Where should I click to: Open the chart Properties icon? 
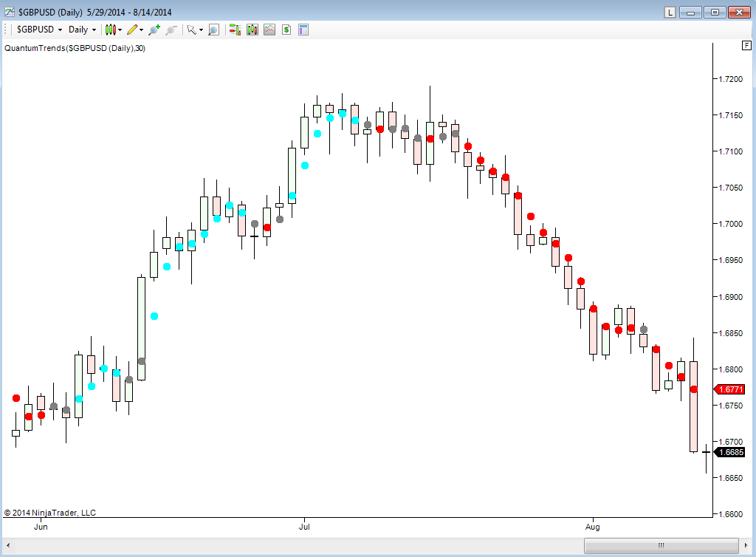pos(303,30)
